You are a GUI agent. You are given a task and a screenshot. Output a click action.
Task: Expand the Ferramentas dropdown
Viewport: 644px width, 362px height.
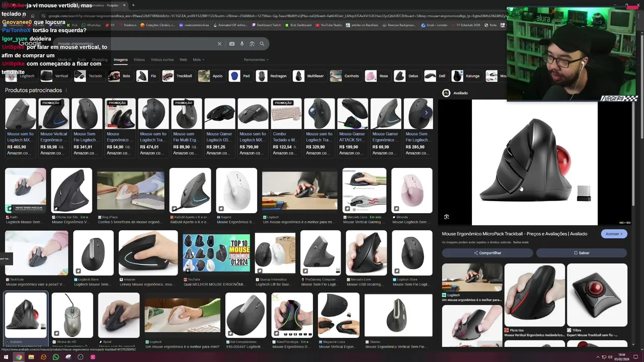coord(256,60)
